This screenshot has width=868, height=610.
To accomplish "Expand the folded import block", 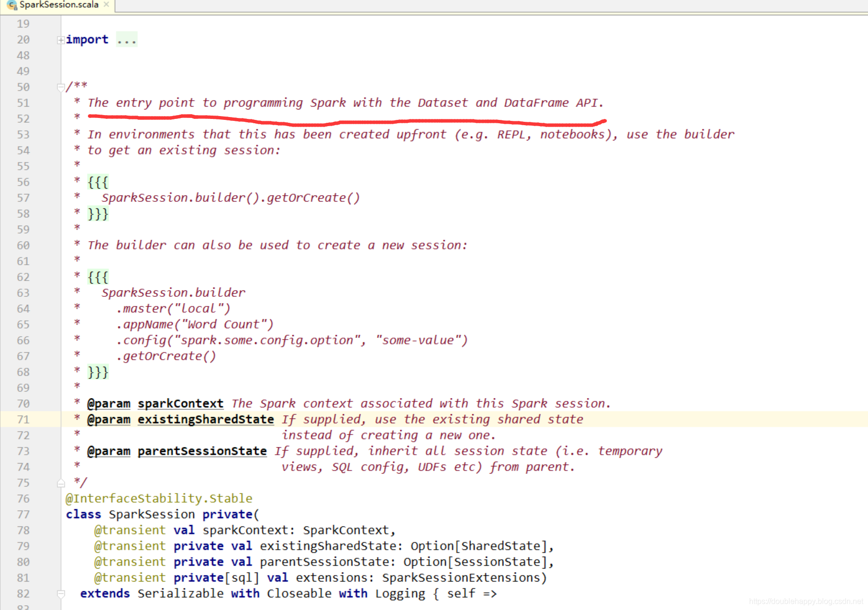I will click(x=61, y=40).
